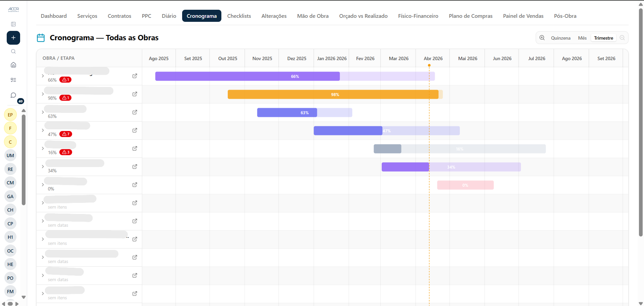Switch to the Checklists tab
Image resolution: width=644 pixels, height=306 pixels.
pos(239,16)
